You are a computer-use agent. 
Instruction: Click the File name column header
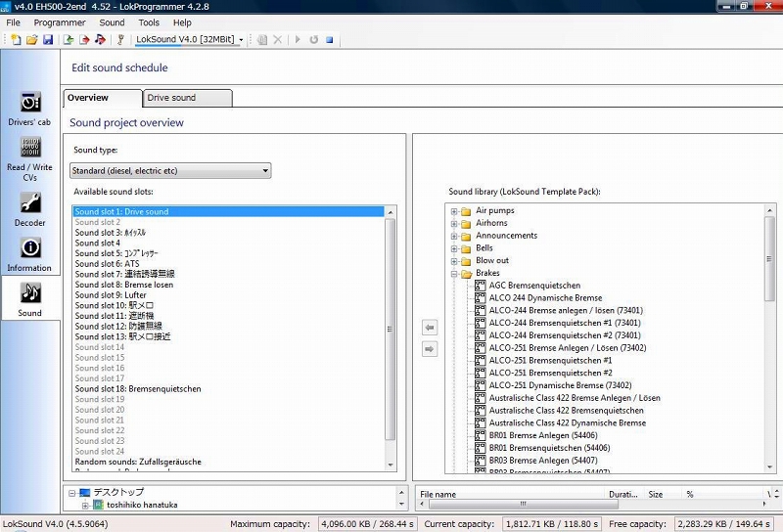tap(510, 494)
